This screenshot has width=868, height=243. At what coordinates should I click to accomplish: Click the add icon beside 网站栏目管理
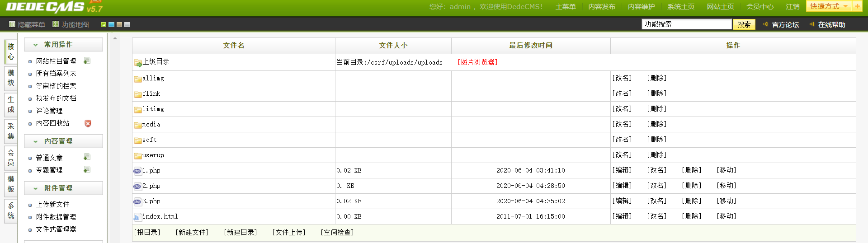[87, 61]
